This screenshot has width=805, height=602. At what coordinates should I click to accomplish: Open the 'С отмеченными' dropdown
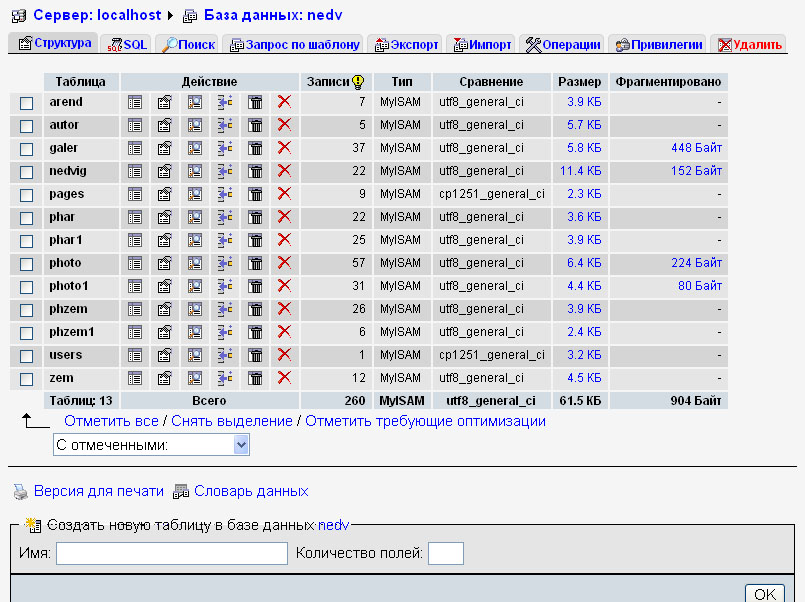point(151,445)
